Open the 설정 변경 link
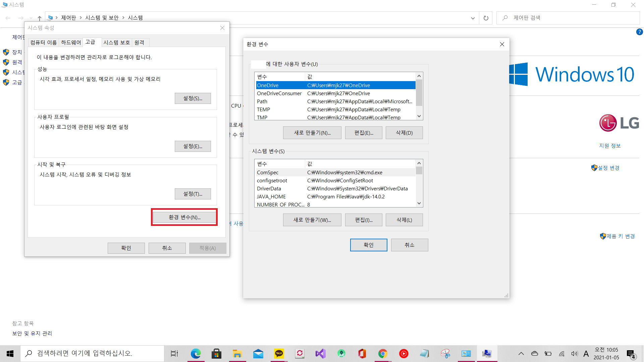This screenshot has width=644, height=362. coord(608,168)
